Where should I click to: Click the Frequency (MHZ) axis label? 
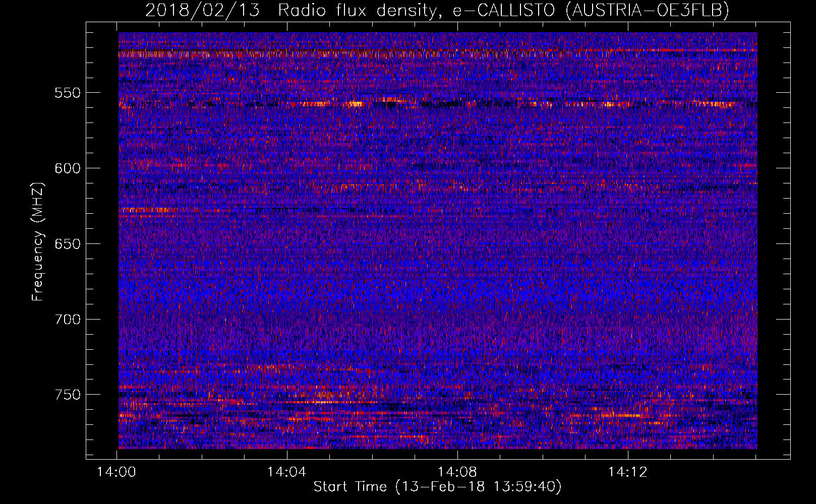coord(38,241)
